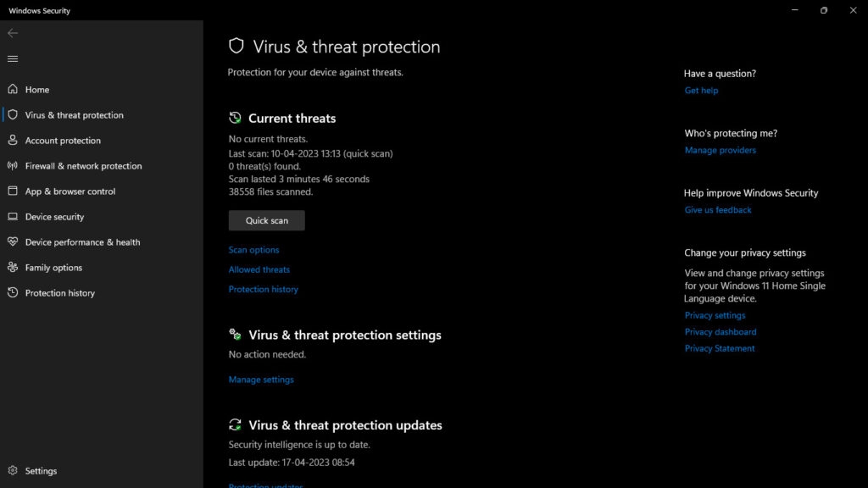The image size is (868, 488).
Task: Open Manage settings link
Action: coord(261,380)
